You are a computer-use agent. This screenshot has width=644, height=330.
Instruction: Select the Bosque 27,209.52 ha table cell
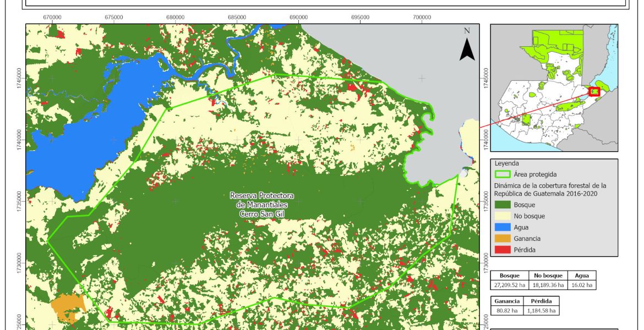click(509, 285)
